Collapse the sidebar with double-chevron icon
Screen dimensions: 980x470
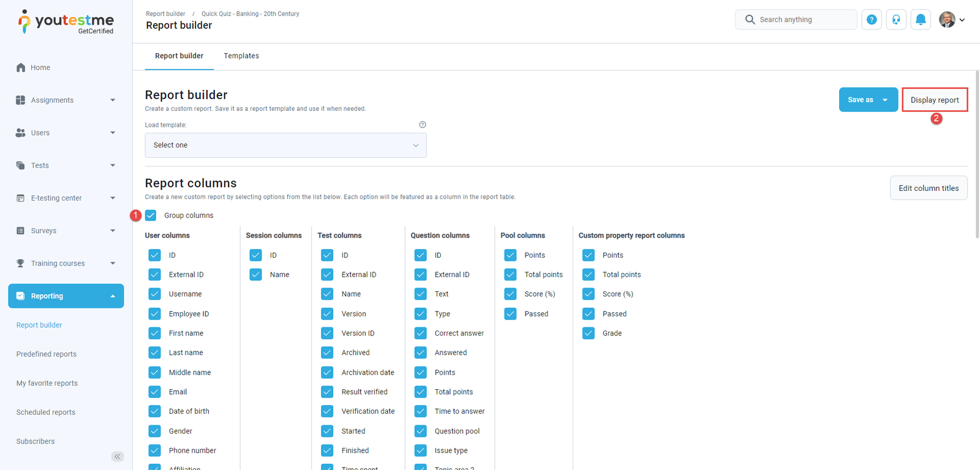tap(118, 457)
